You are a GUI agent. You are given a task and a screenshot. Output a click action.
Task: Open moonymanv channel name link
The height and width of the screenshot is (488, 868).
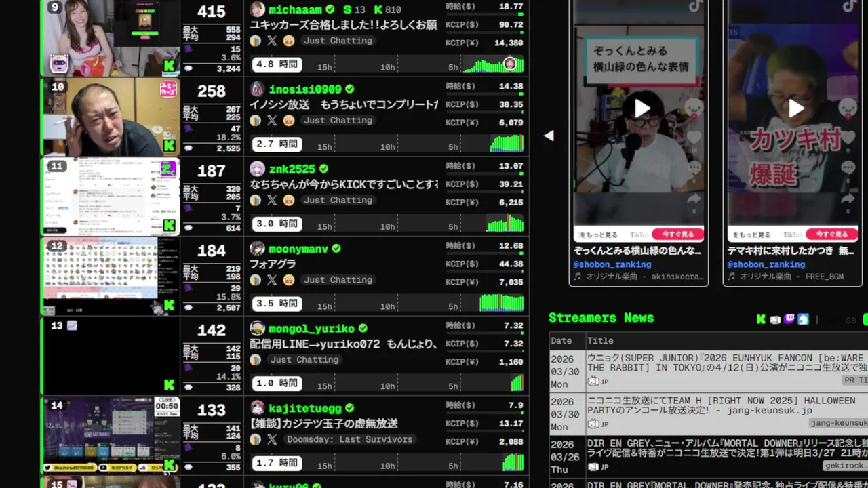[x=298, y=249]
